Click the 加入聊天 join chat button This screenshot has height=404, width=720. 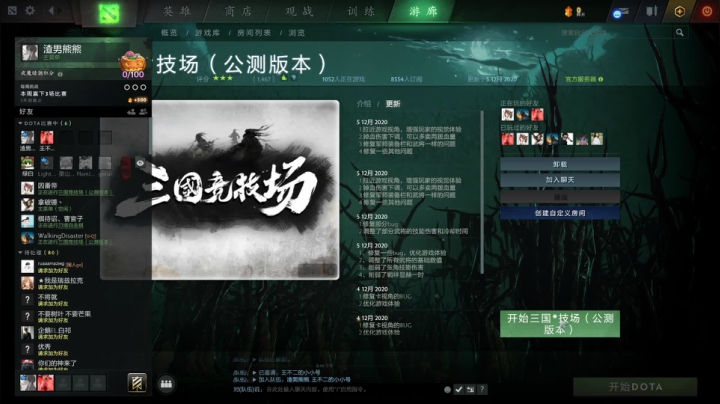click(x=560, y=180)
